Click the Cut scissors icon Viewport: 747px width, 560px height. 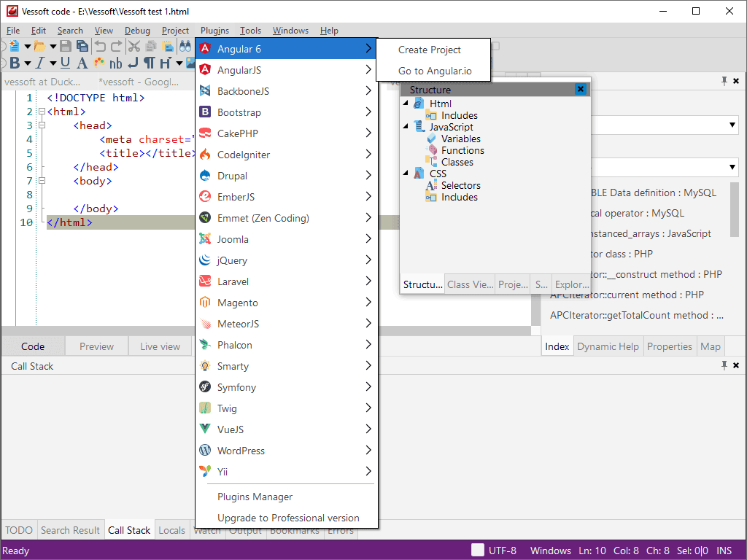pyautogui.click(x=134, y=46)
